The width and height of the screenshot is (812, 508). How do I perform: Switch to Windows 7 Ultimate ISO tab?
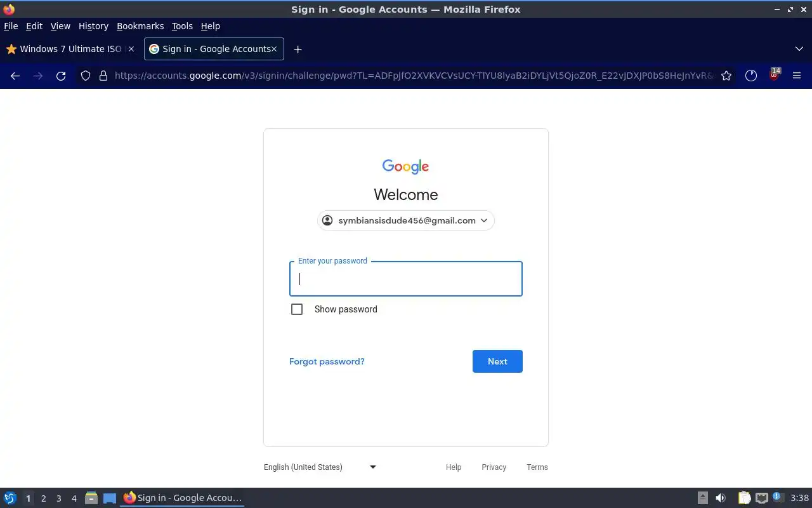point(71,49)
